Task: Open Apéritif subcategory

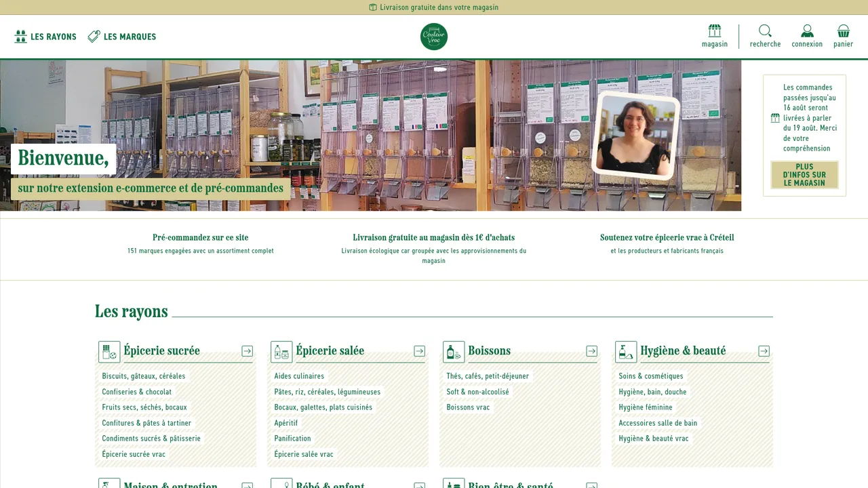Action: click(x=286, y=423)
